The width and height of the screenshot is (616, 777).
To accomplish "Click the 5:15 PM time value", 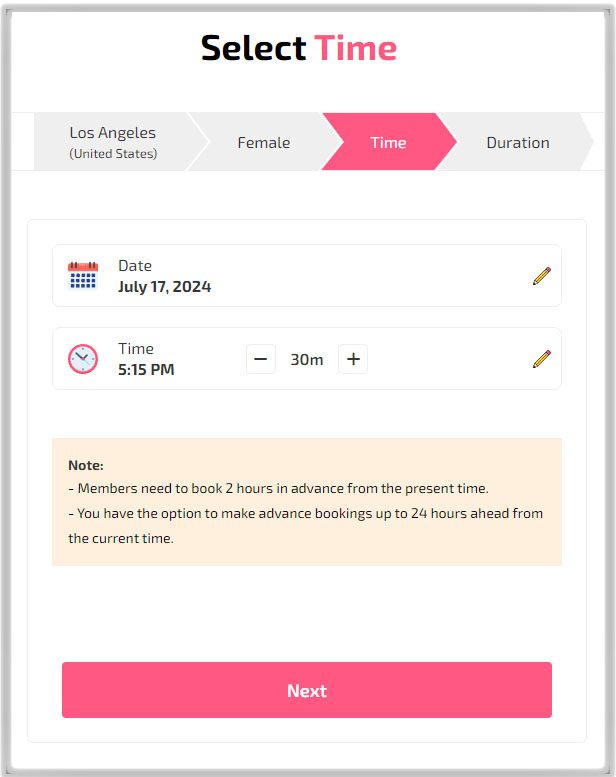I will pyautogui.click(x=146, y=370).
